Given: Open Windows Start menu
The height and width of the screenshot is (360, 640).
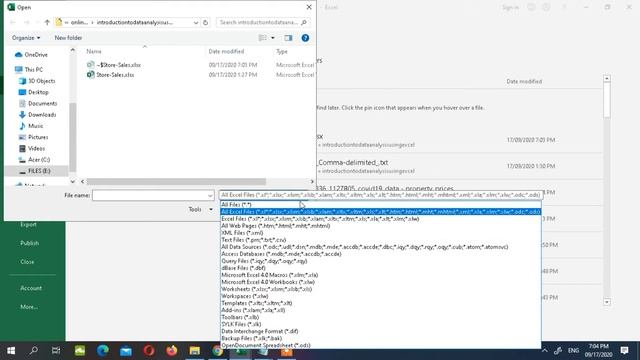Looking at the screenshot, I should [11, 351].
